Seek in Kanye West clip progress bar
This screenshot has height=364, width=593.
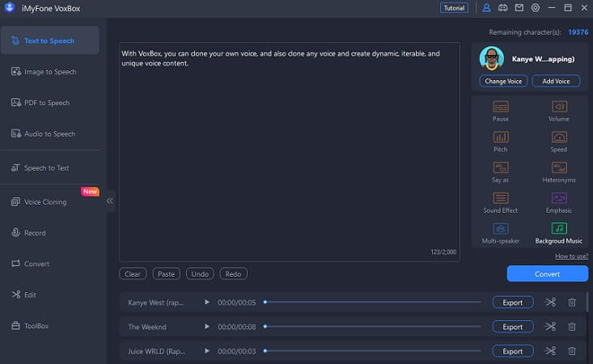tap(372, 302)
